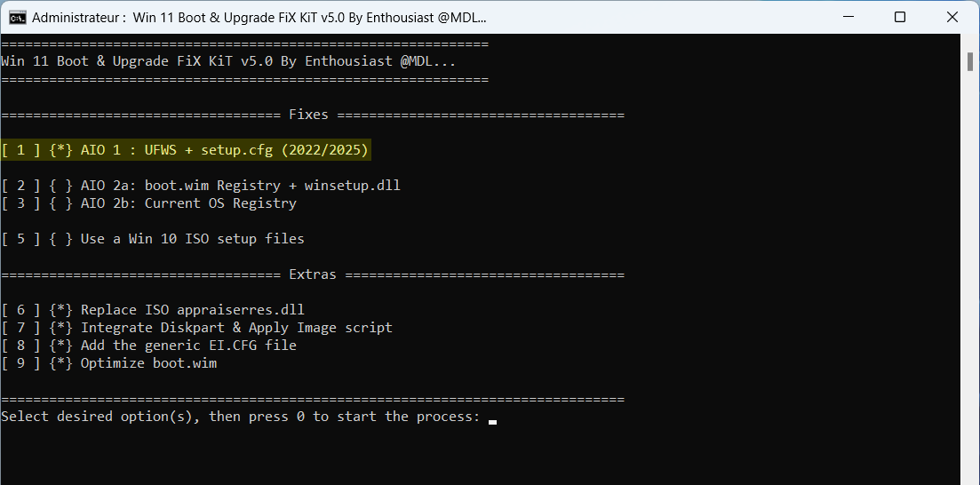Click the {*} marker for AIO 1

[61, 150]
